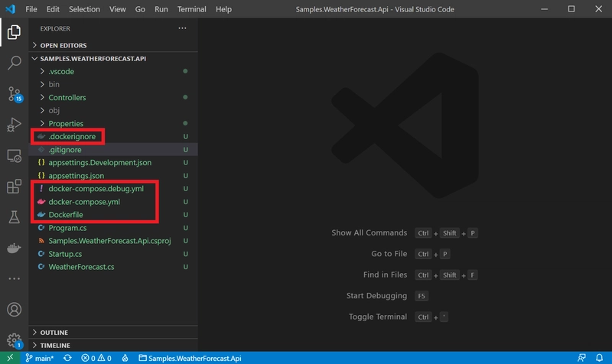Open the Search view icon
The image size is (612, 364).
coord(14,63)
